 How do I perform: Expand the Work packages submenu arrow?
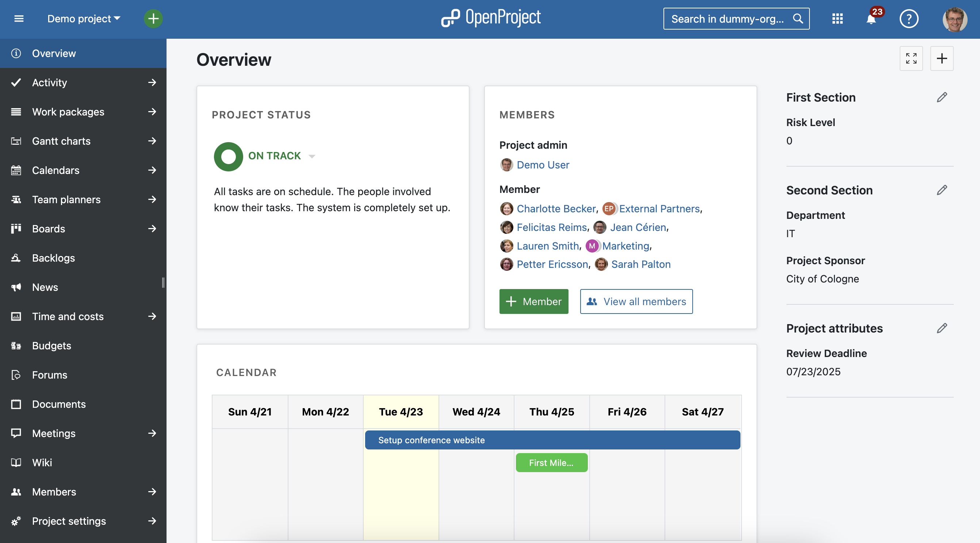tap(152, 112)
